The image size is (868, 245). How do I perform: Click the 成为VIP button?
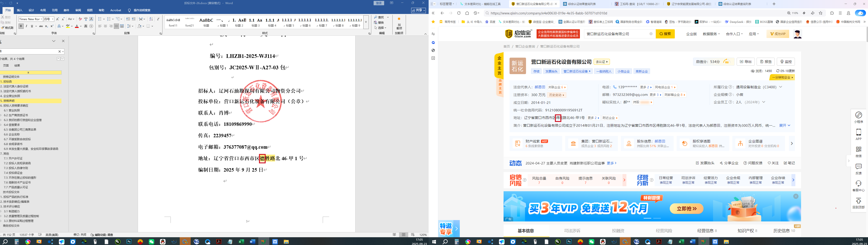coord(778,34)
